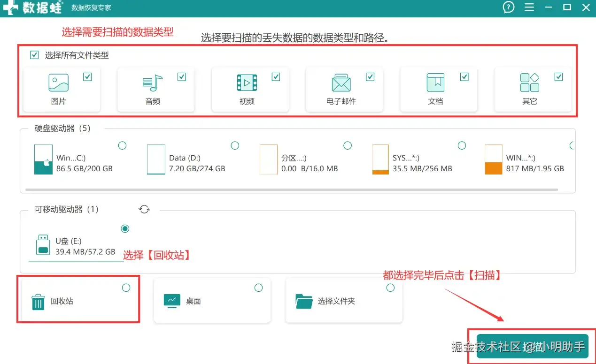The width and height of the screenshot is (596, 364).
Task: Toggle 选择所有文件类型 checkbox
Action: point(34,55)
